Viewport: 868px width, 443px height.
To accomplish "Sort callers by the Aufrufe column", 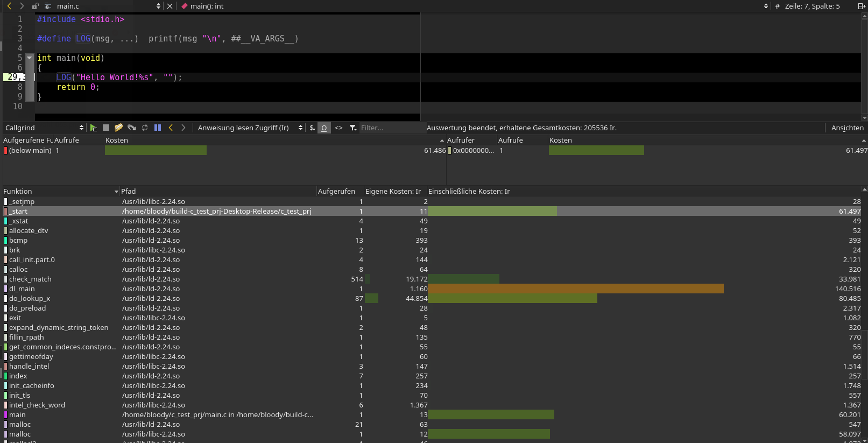I will point(522,140).
